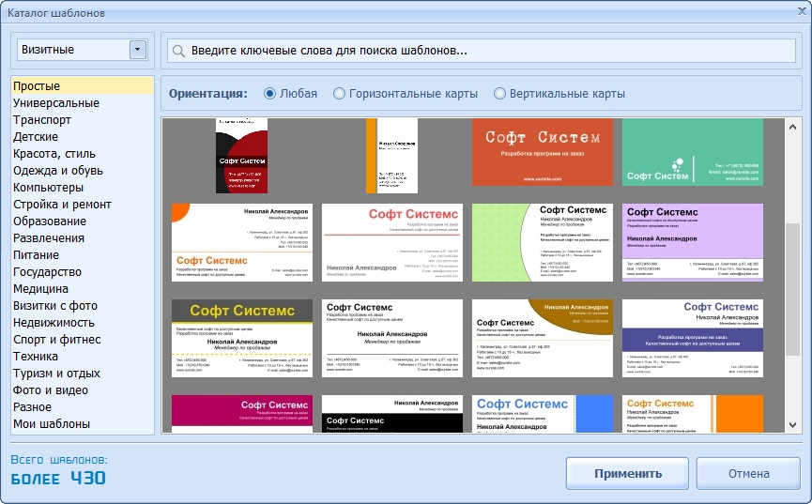Pick the template with brown curved corner

click(542, 338)
